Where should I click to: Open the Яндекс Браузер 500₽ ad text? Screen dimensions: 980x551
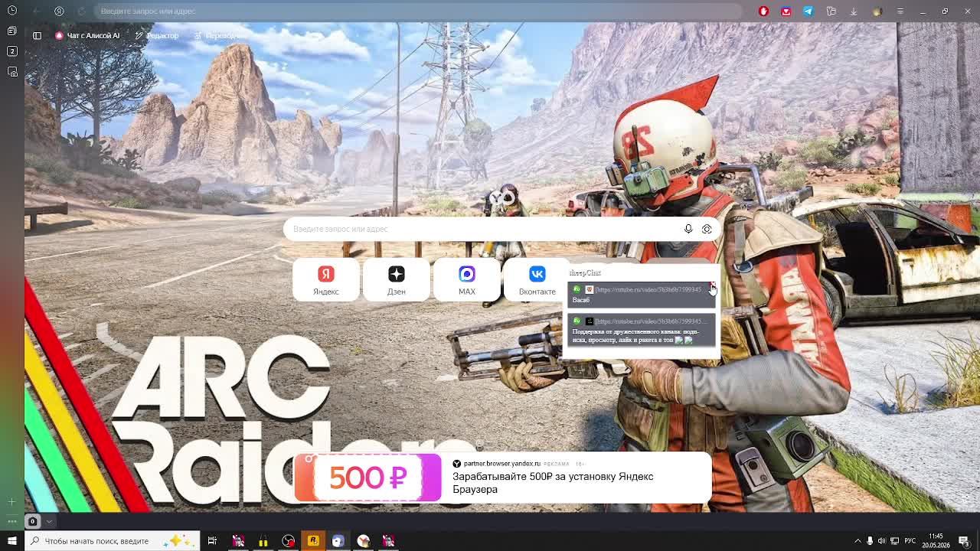click(553, 483)
